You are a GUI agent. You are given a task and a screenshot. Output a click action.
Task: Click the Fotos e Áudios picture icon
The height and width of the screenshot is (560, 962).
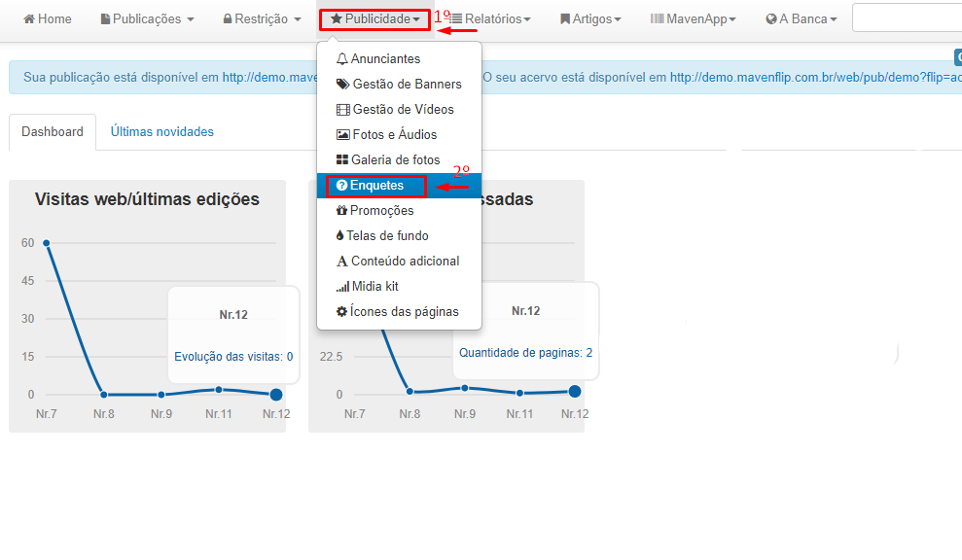tap(343, 134)
